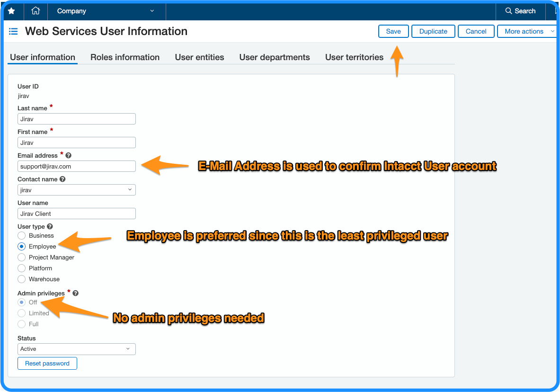Switch to the User departments tab

pyautogui.click(x=275, y=57)
